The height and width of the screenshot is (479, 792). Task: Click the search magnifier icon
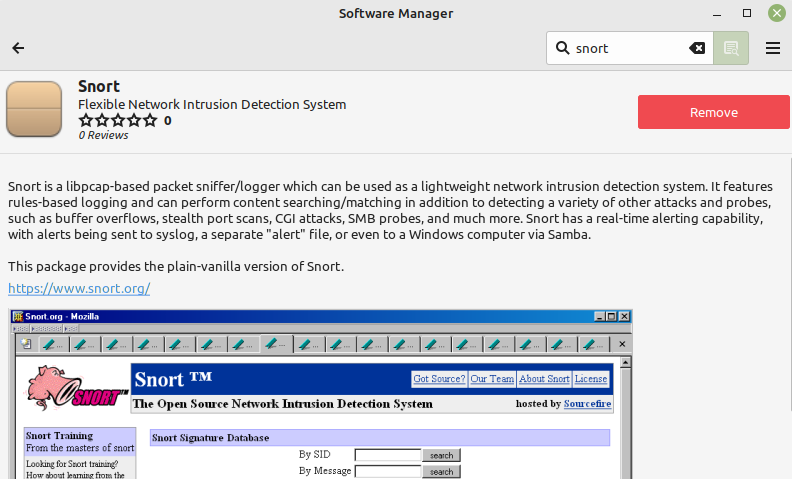coord(562,48)
